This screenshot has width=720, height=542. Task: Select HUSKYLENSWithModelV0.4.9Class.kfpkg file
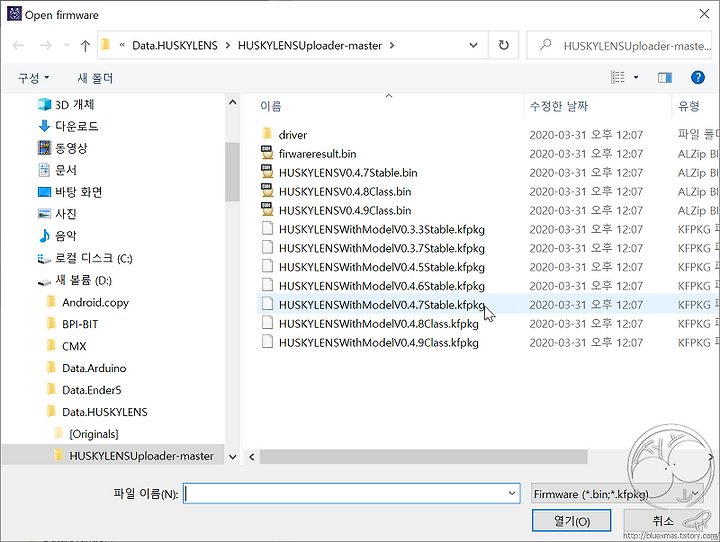pyautogui.click(x=370, y=343)
